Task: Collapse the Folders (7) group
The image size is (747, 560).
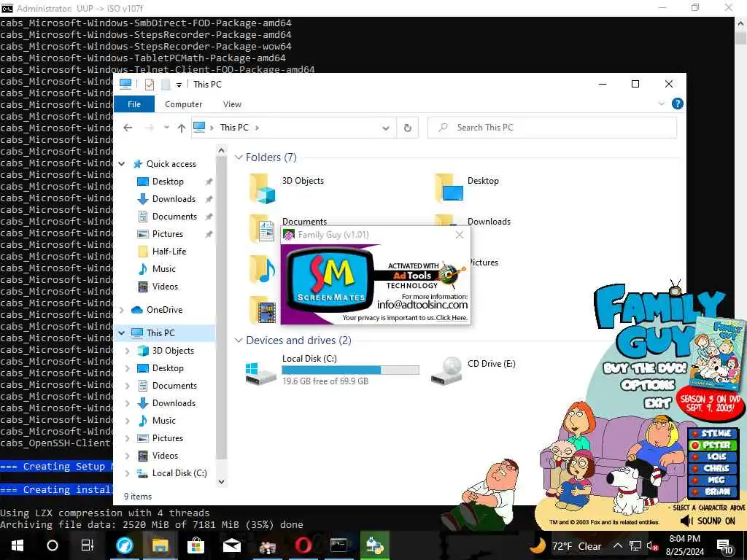Action: pos(239,157)
